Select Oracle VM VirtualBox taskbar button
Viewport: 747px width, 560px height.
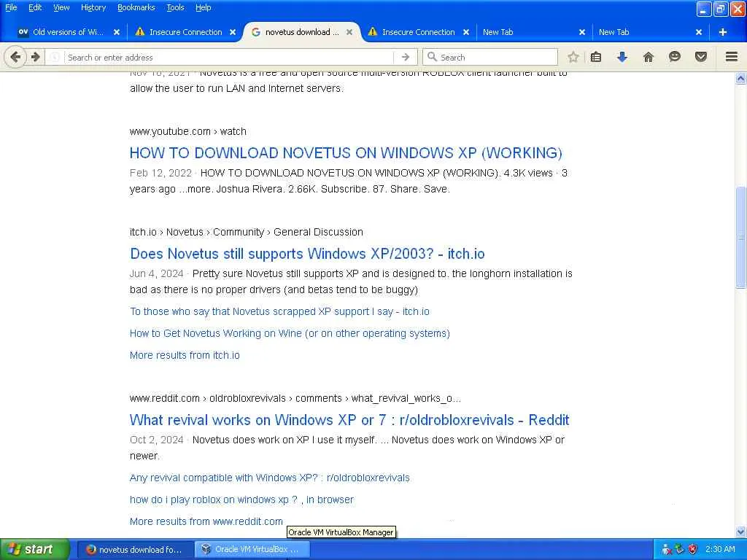click(252, 550)
